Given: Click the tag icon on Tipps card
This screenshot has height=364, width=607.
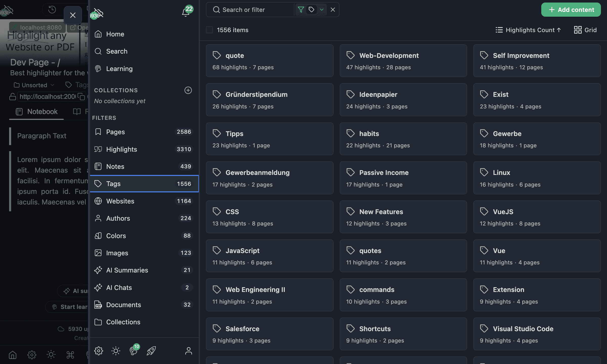Looking at the screenshot, I should pos(217,133).
